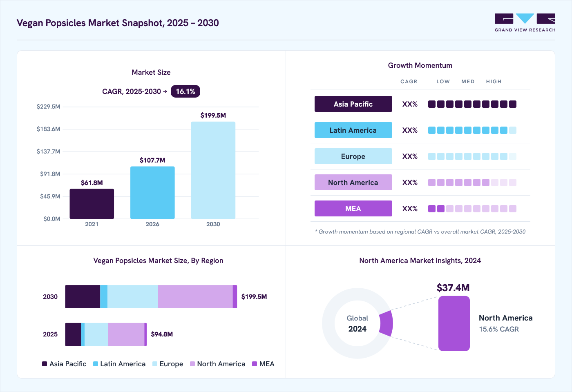This screenshot has width=572, height=392.
Task: Click the "$61.8M" value label
Action: click(x=92, y=183)
